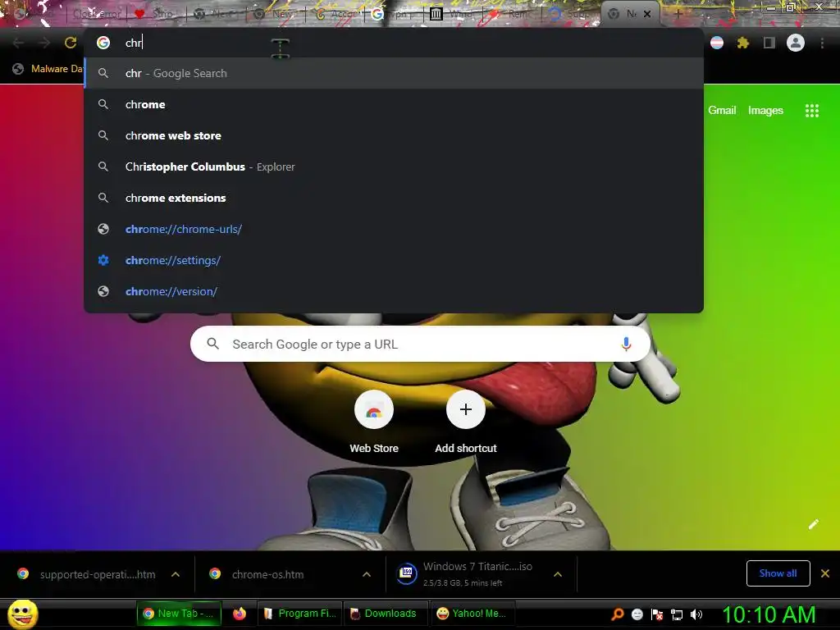Viewport: 840px width, 630px height.
Task: Open the profile avatar menu
Action: pos(796,43)
